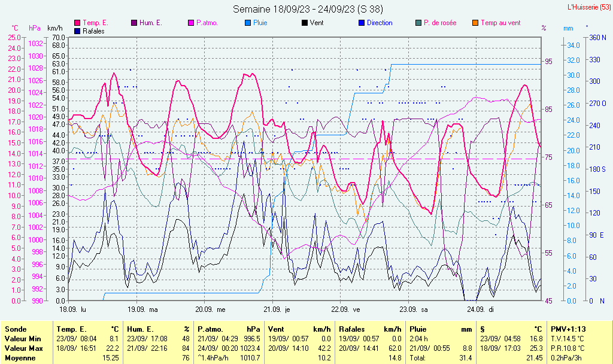Click the maximum wind value '42.2'
The height and width of the screenshot is (364, 613).
[x=324, y=348]
